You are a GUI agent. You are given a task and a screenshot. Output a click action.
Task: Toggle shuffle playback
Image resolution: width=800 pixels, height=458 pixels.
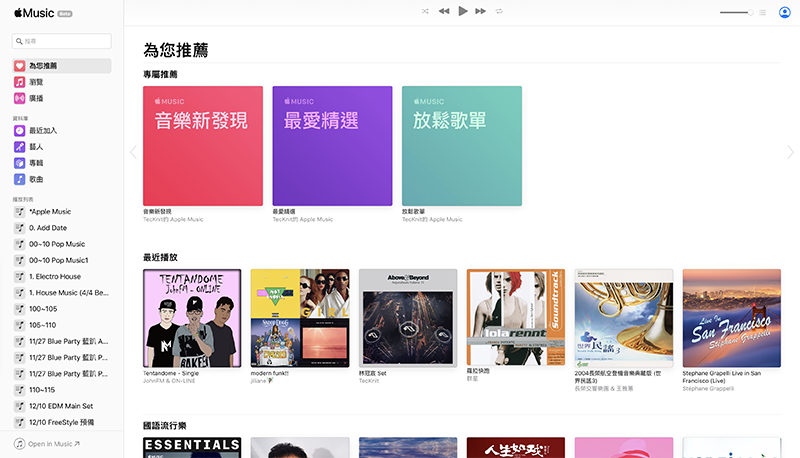point(425,11)
